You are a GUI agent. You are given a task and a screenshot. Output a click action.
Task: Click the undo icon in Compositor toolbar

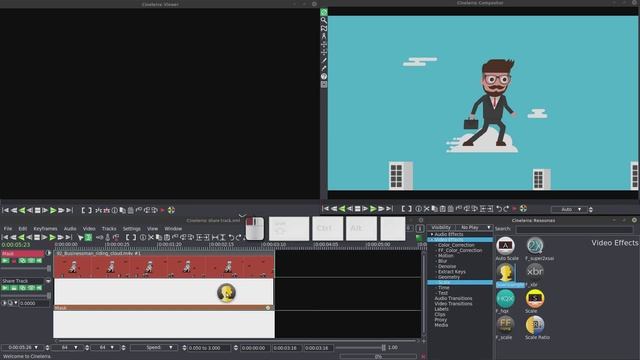tap(499, 209)
